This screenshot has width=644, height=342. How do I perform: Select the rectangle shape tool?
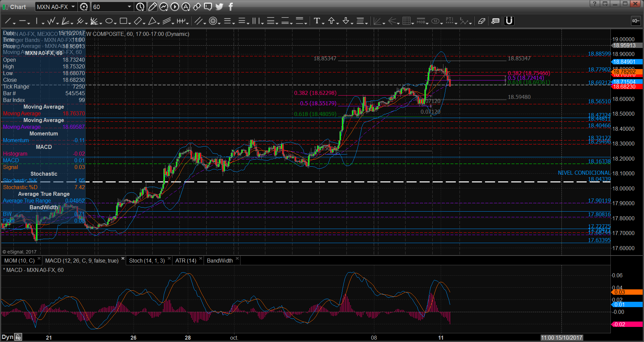tap(123, 21)
